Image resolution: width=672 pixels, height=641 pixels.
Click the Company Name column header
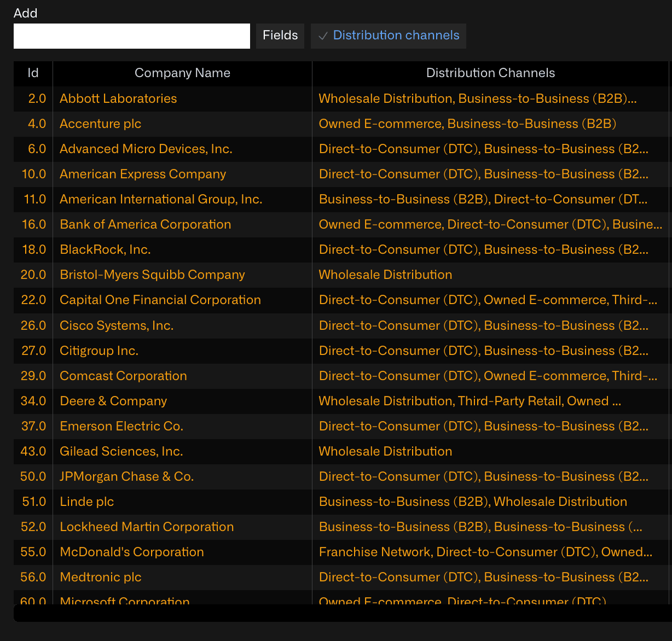tap(182, 73)
